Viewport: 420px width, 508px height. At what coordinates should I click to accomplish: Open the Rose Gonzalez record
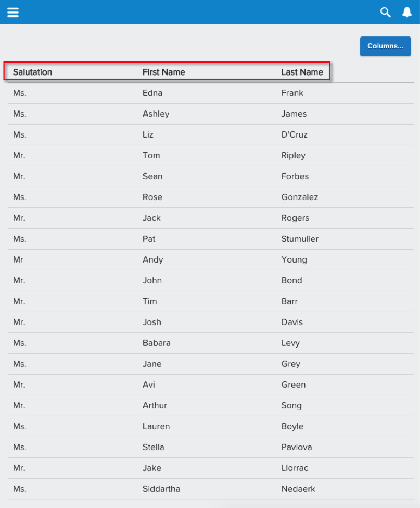[211, 197]
